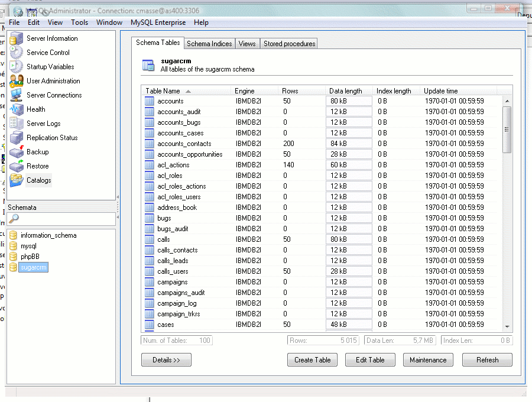Open the Window menu

coord(109,22)
